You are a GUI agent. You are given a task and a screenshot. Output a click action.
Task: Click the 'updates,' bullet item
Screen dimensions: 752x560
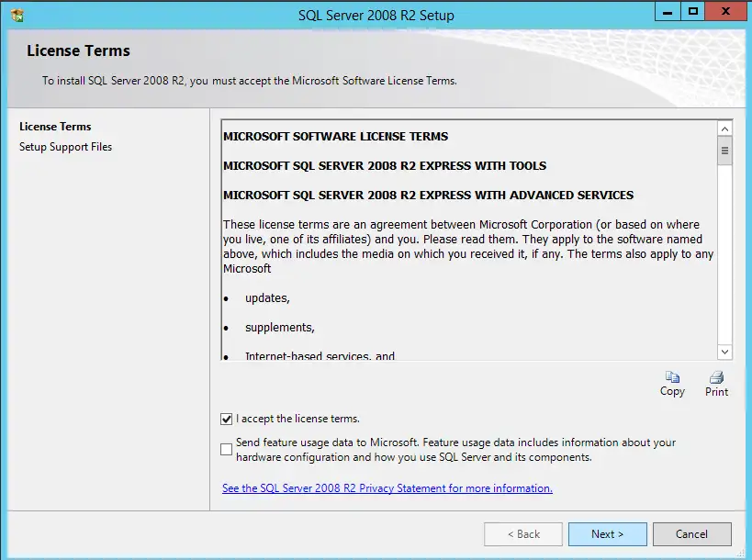pyautogui.click(x=267, y=298)
